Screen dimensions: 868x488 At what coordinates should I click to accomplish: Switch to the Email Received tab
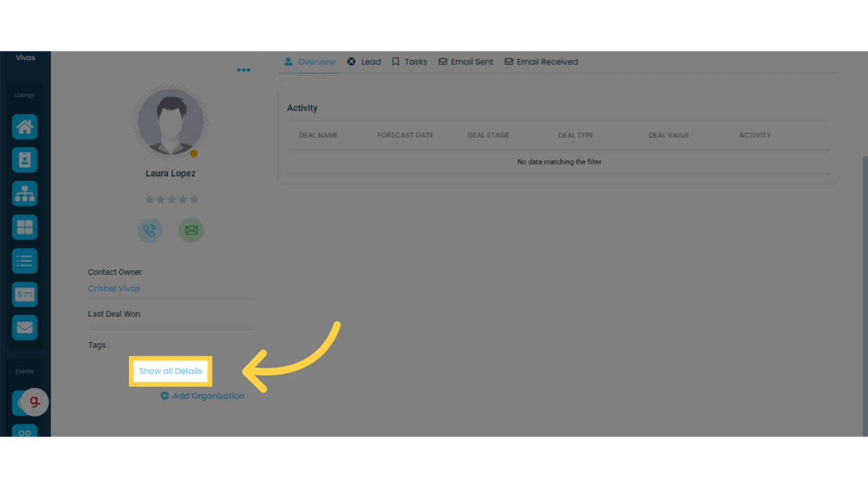(x=541, y=62)
